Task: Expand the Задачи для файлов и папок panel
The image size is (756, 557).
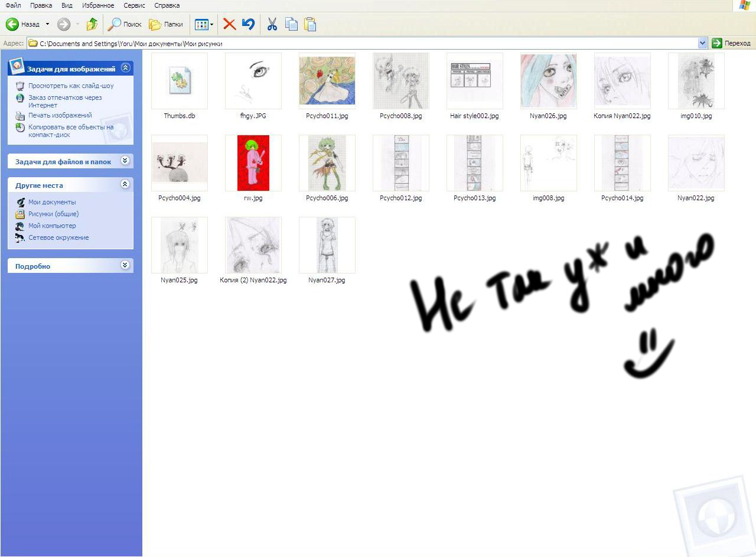Action: (125, 161)
